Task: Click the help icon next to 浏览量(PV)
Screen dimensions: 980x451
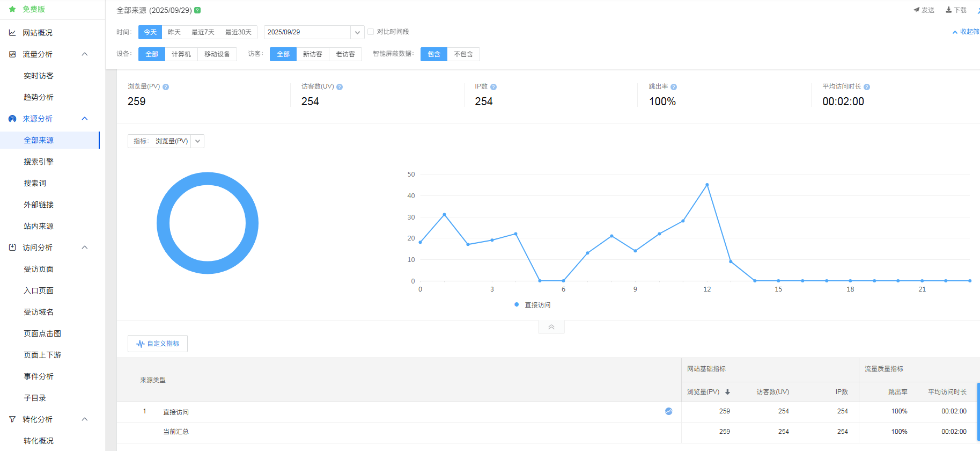Action: [x=166, y=87]
